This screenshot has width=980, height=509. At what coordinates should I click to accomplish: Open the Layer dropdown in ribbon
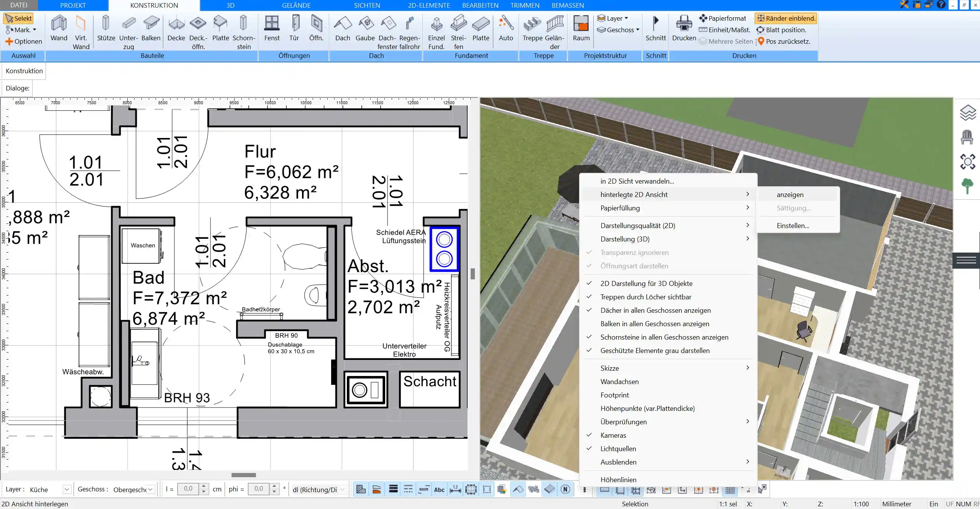612,18
